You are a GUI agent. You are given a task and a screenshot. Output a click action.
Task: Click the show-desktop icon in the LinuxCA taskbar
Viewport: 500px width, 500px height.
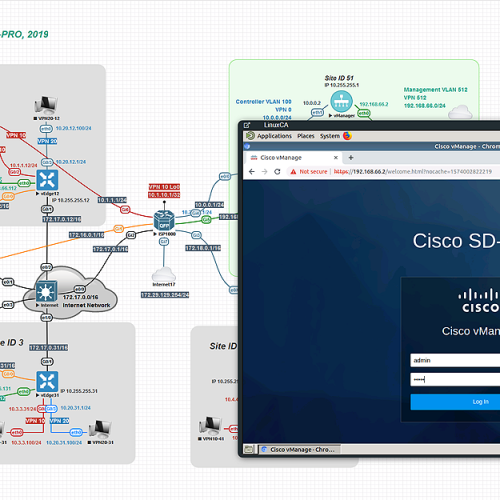pos(248,449)
